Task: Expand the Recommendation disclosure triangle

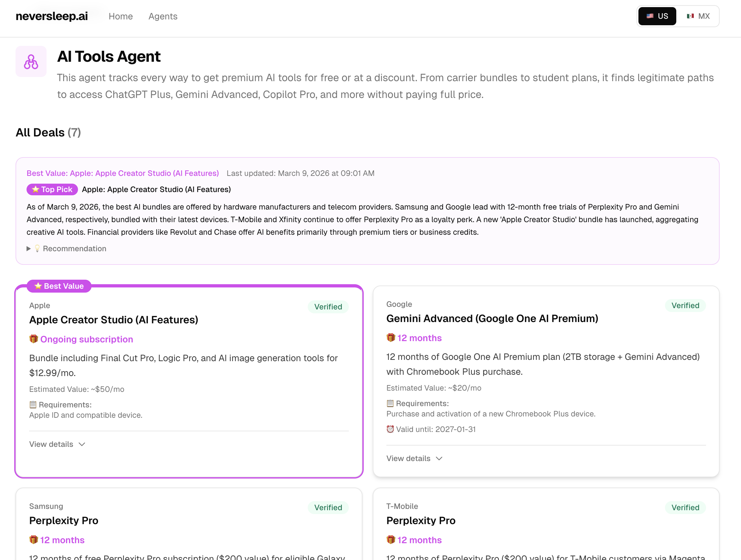Action: 29,248
